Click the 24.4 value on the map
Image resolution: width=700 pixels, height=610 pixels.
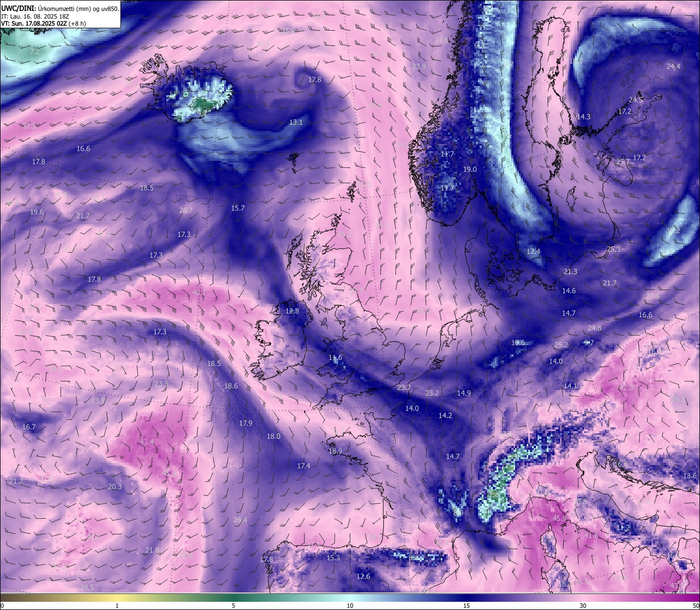tap(673, 67)
